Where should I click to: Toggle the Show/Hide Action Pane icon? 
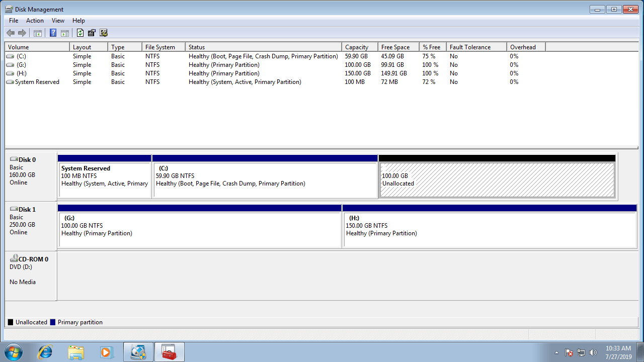tap(65, 33)
